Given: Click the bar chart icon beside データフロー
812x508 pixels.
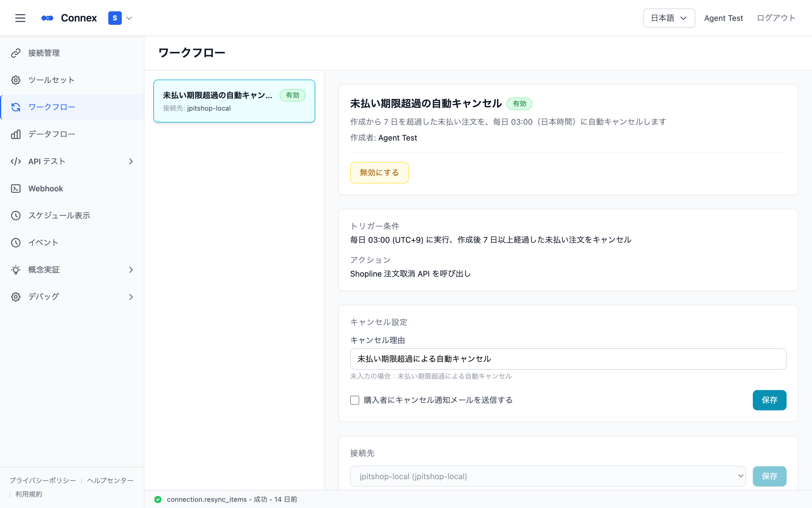Looking at the screenshot, I should pos(16,134).
